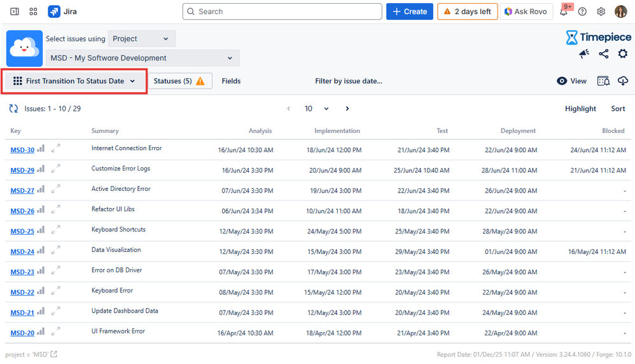
Task: Click the Blocked column header
Action: [x=613, y=131]
